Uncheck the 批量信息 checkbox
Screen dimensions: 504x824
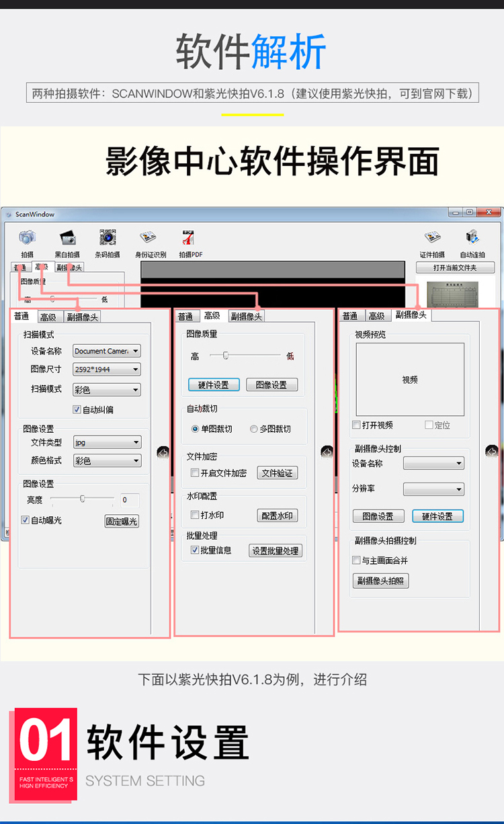[x=195, y=550]
